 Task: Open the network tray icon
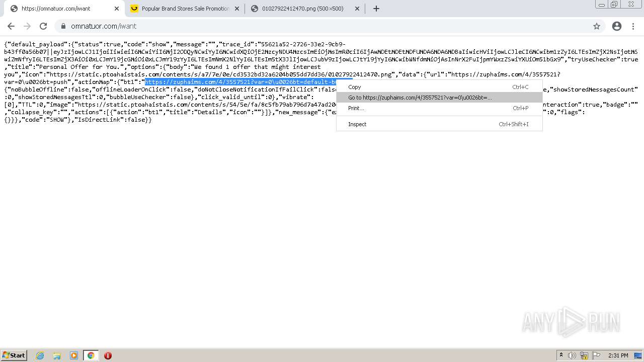click(584, 355)
